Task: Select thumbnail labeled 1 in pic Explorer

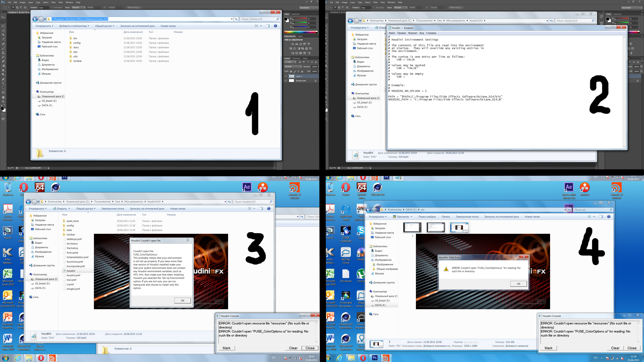Action: pyautogui.click(x=412, y=228)
